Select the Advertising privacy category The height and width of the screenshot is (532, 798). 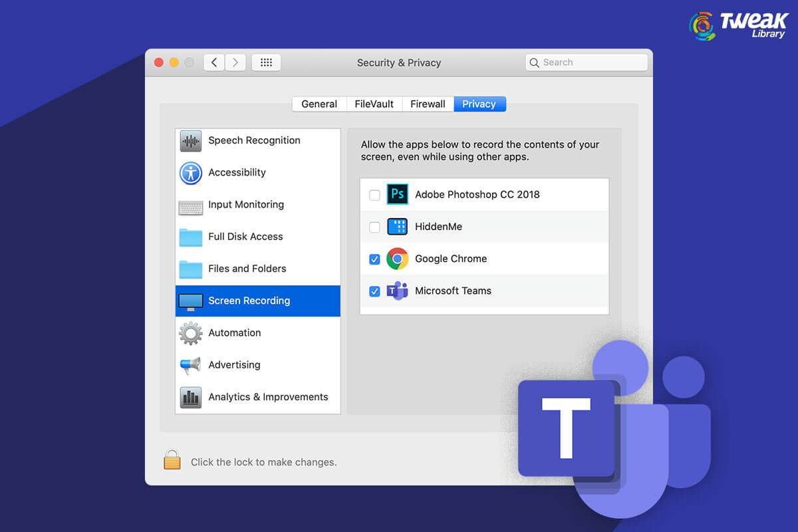(235, 364)
